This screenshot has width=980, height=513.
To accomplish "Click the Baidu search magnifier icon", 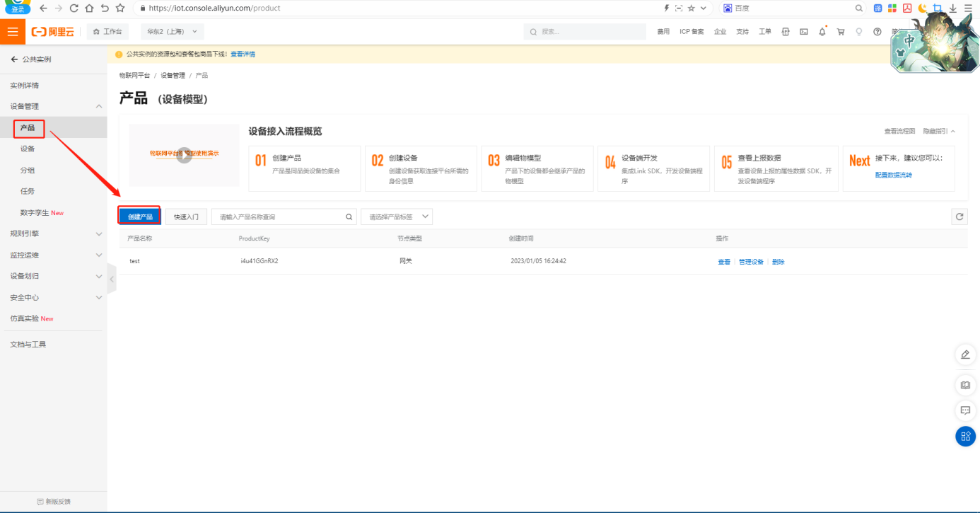I will pos(859,8).
